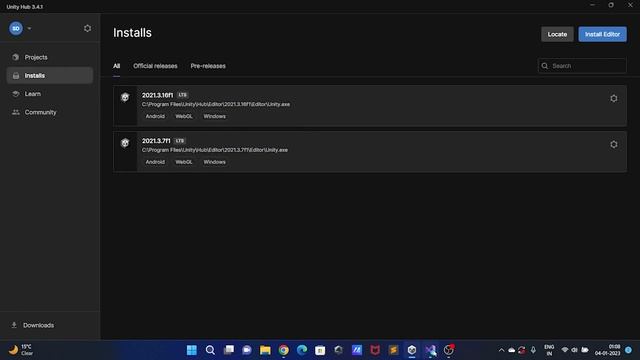Open Downloads panel at sidebar bottom
This screenshot has width=640, height=360.
pos(50,325)
